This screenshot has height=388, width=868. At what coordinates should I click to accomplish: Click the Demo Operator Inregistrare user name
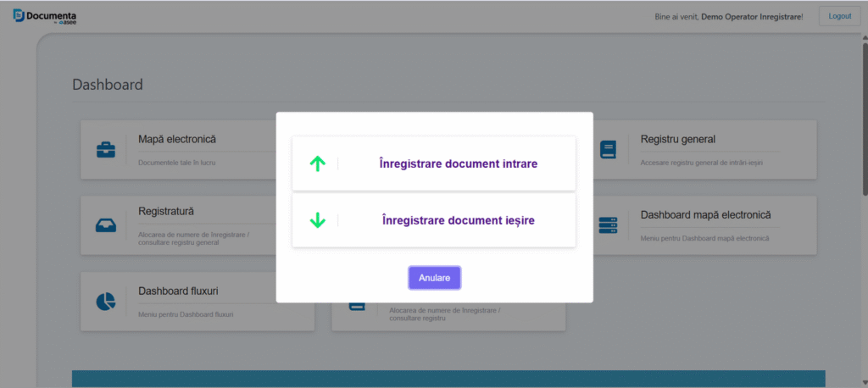(x=751, y=16)
